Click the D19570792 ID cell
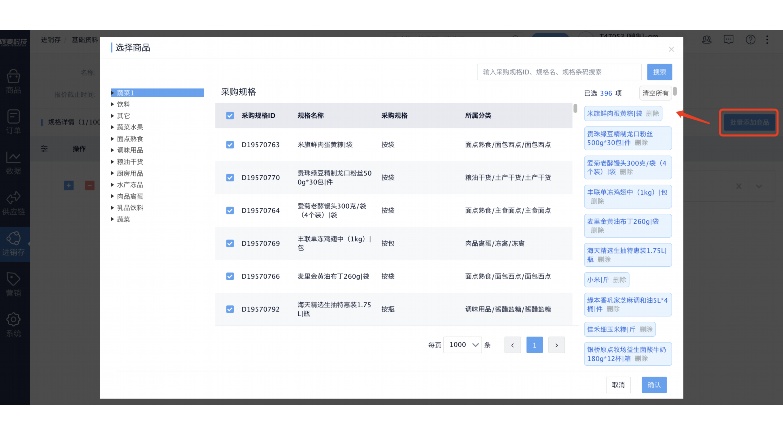Viewport: 783px width, 435px height. (260, 309)
